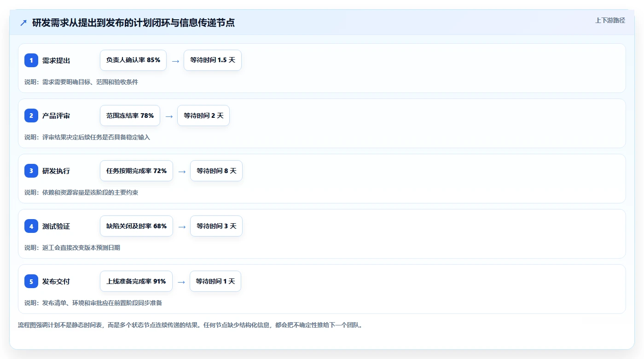This screenshot has height=359, width=644.
Task: Click the 缺陷关闭及时率 68% chip
Action: tap(136, 226)
